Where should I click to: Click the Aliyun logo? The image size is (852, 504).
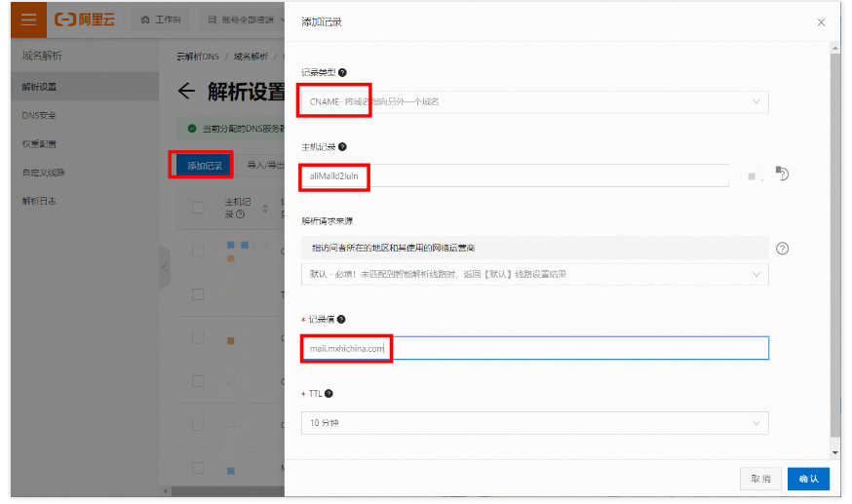point(85,20)
